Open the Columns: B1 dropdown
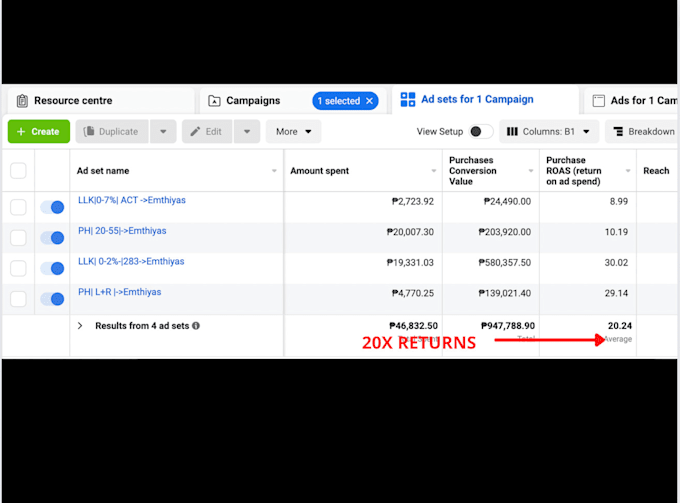Viewport: 680px width, 503px height. point(549,131)
